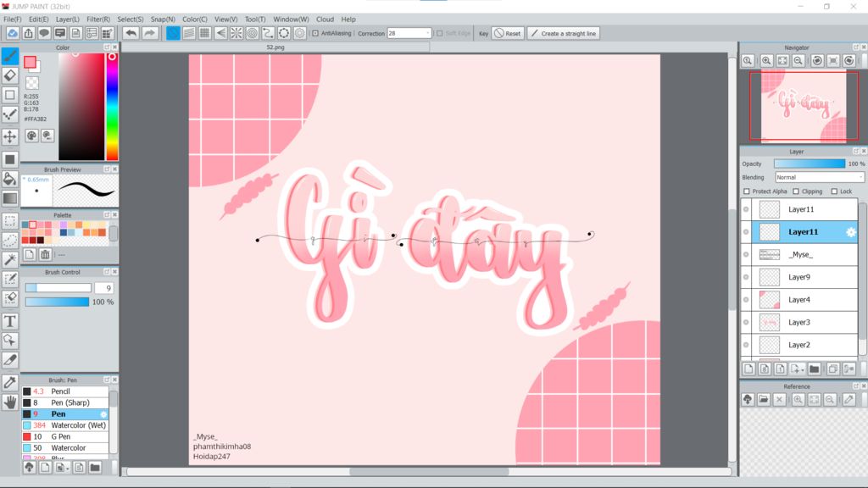Screen dimensions: 868x488
Task: Open the Cloud menu
Action: (x=325, y=19)
